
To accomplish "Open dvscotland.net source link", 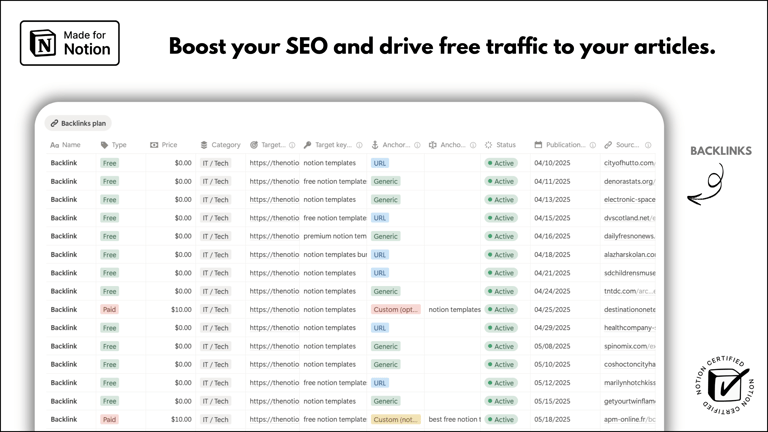I will coord(629,218).
